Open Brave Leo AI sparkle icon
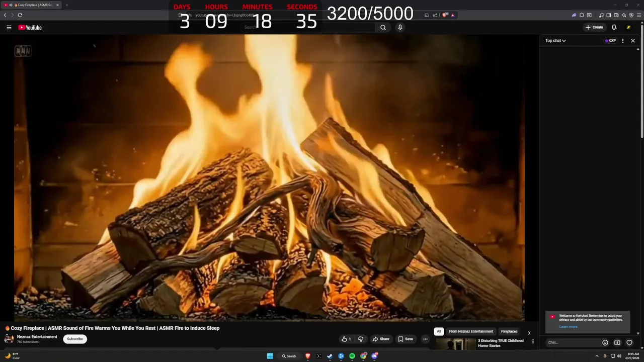Viewport: 644px width, 362px height. [624, 15]
